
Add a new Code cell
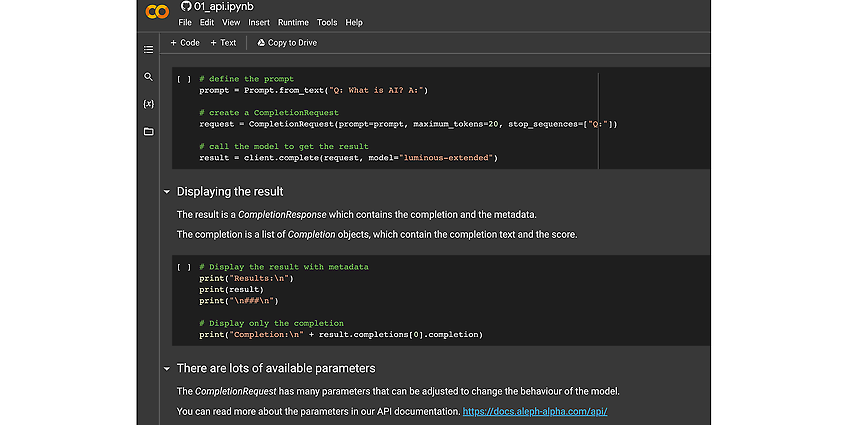point(185,43)
